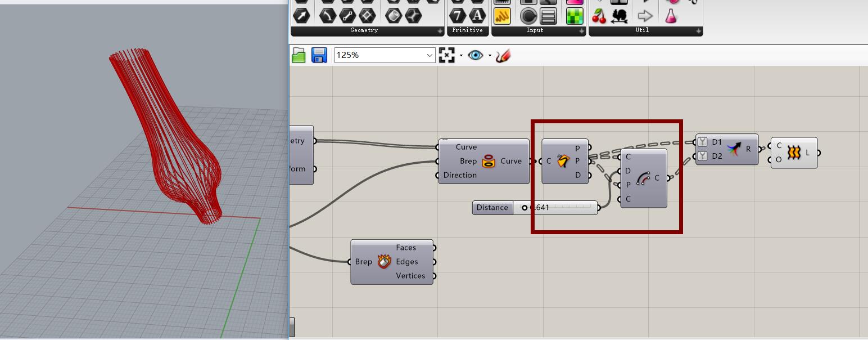The width and height of the screenshot is (868, 340).
Task: Click the Distance slider output grip
Action: coord(599,208)
